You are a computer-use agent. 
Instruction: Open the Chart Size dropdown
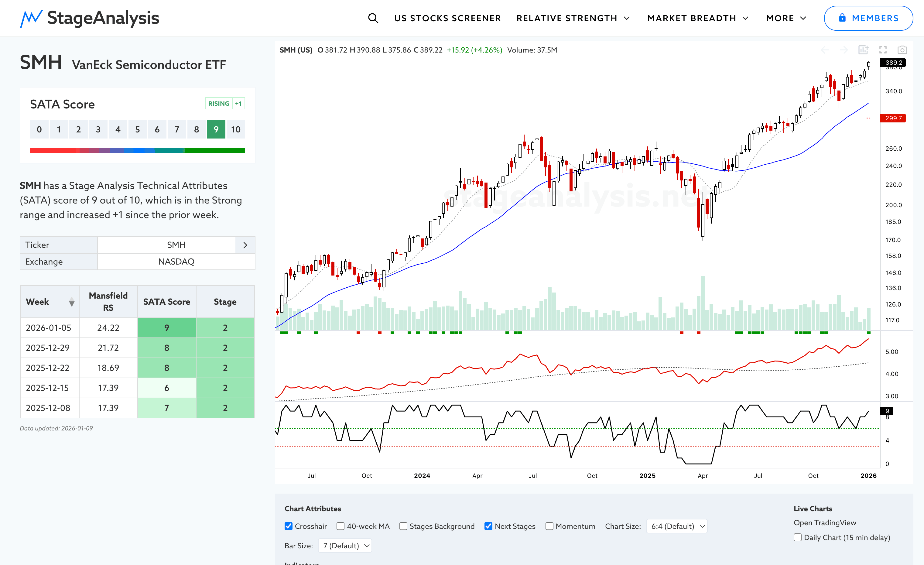point(677,526)
